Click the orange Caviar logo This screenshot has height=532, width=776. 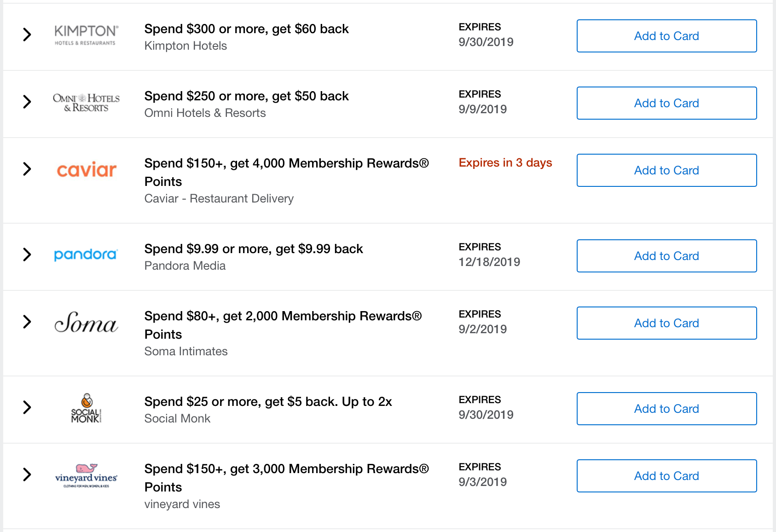(x=86, y=170)
